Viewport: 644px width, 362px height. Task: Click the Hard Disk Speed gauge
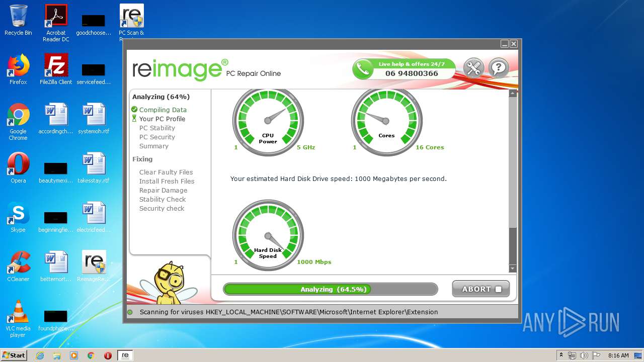point(268,235)
